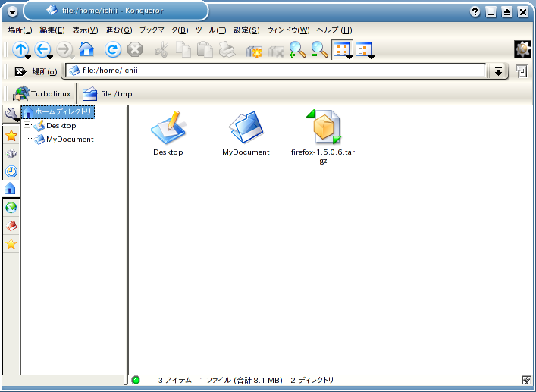Click the Stop loading toolbar icon
536x392 pixels.
pos(135,49)
